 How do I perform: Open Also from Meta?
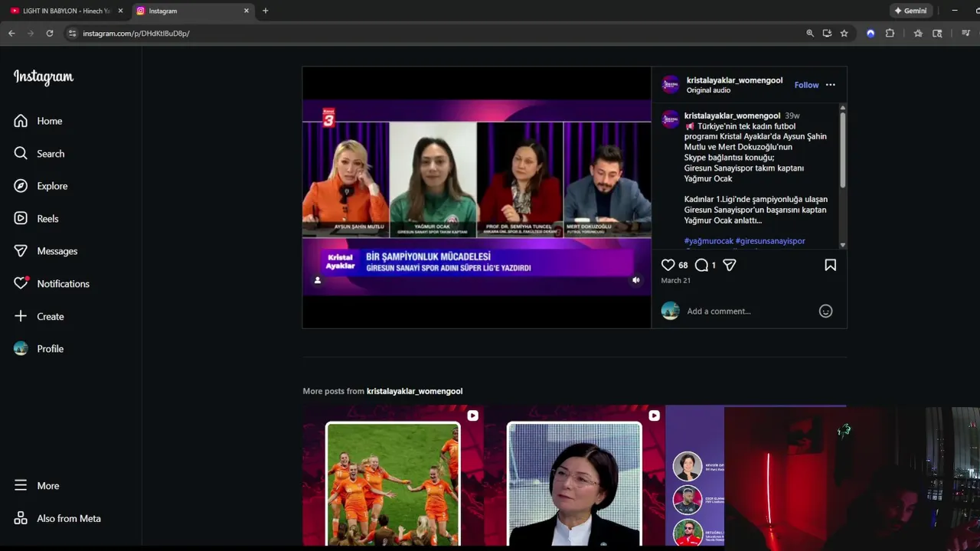coord(57,519)
